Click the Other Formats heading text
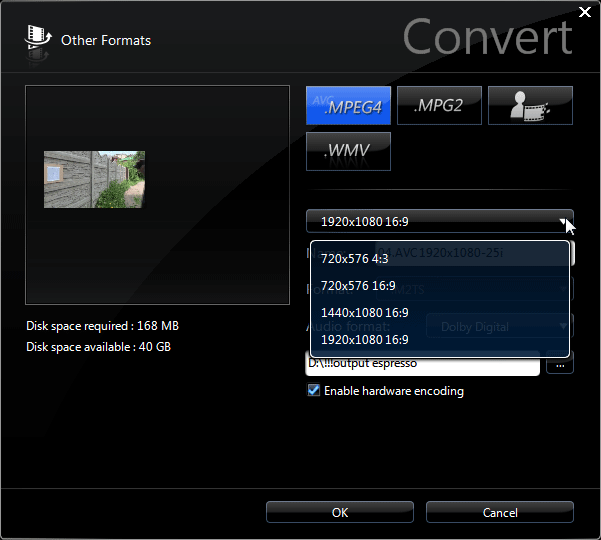 point(106,40)
